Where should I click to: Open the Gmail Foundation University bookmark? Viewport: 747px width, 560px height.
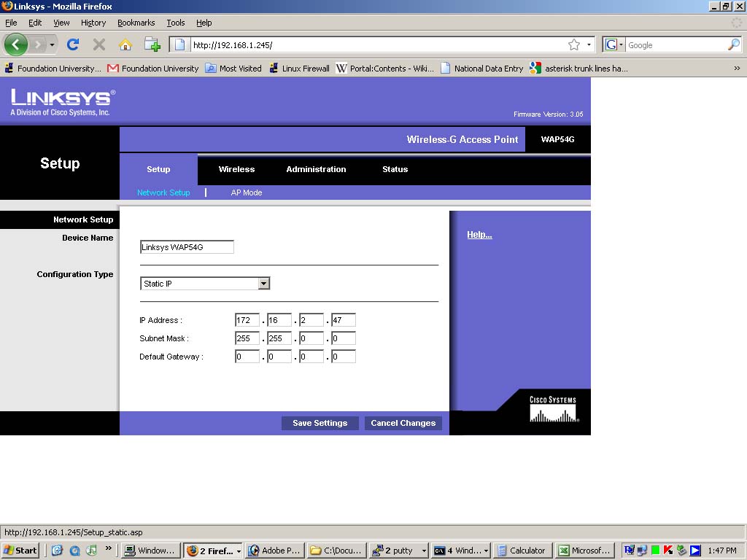click(153, 68)
